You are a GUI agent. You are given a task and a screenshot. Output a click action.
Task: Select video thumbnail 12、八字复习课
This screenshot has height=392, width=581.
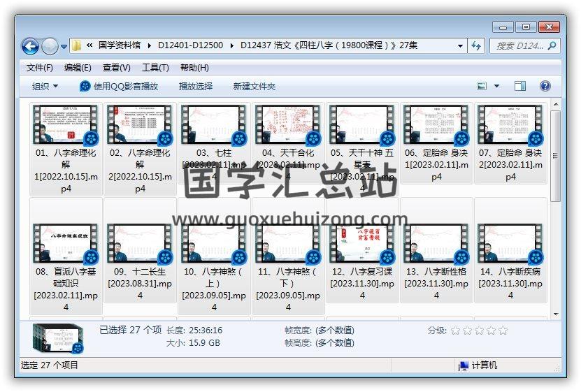click(362, 244)
